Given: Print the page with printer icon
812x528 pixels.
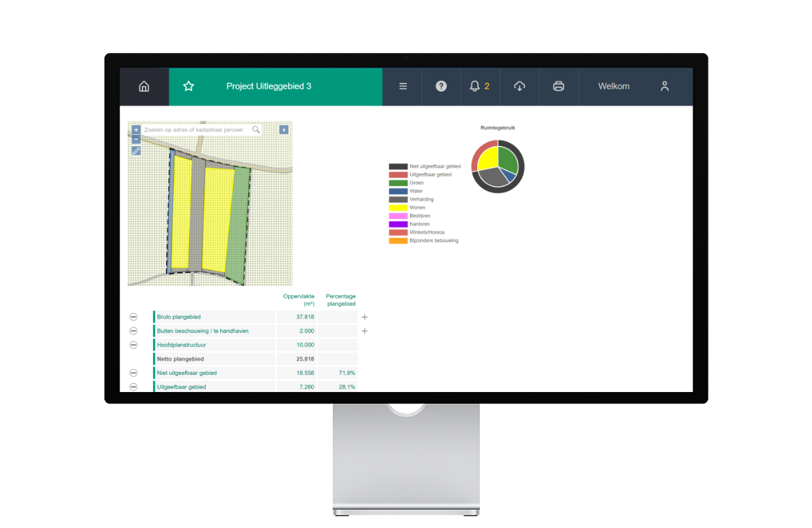Looking at the screenshot, I should [558, 86].
